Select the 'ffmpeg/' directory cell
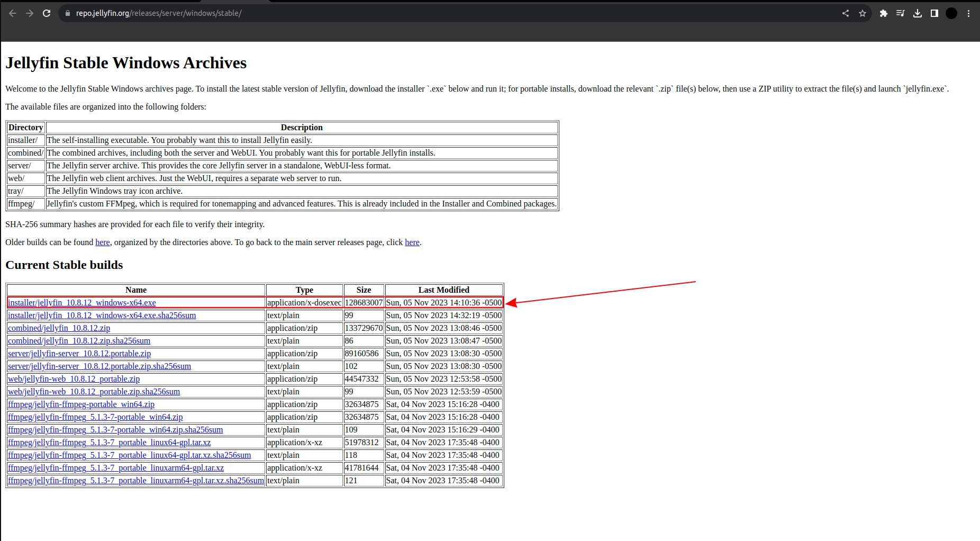This screenshot has height=541, width=980. 26,204
